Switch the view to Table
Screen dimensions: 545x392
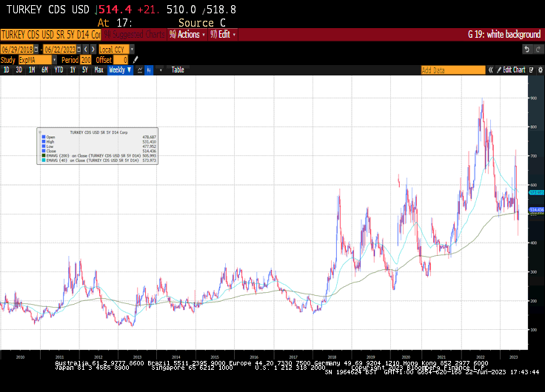(178, 70)
